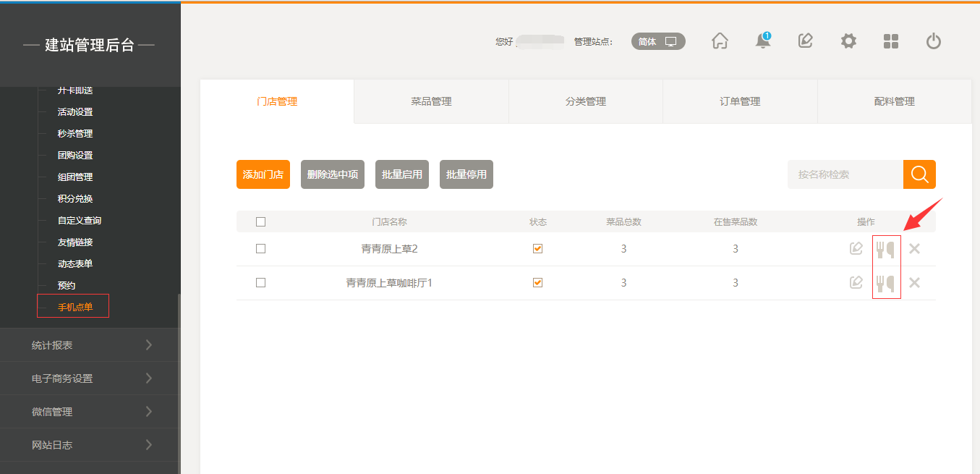Switch to the 菜品管理 tab

pos(431,102)
